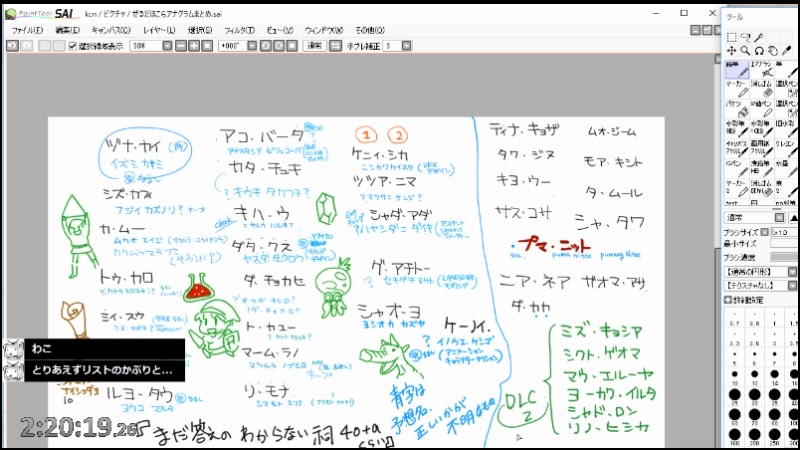This screenshot has width=800, height=450.
Task: Open the フィルタ(T) menu
Action: (x=239, y=31)
